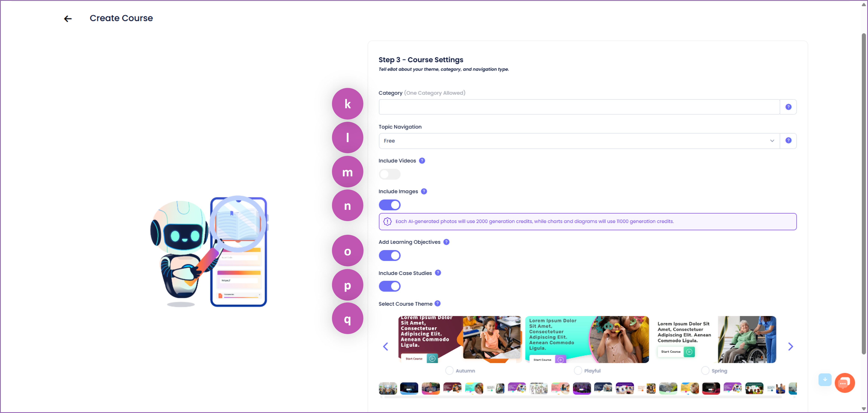
Task: Enable the Include Videos toggle
Action: 390,174
